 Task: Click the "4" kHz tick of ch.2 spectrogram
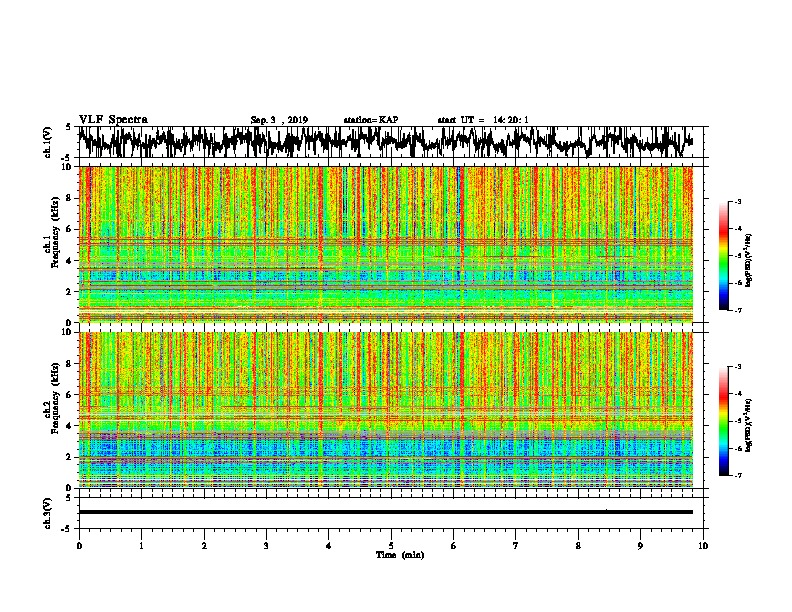coord(70,426)
